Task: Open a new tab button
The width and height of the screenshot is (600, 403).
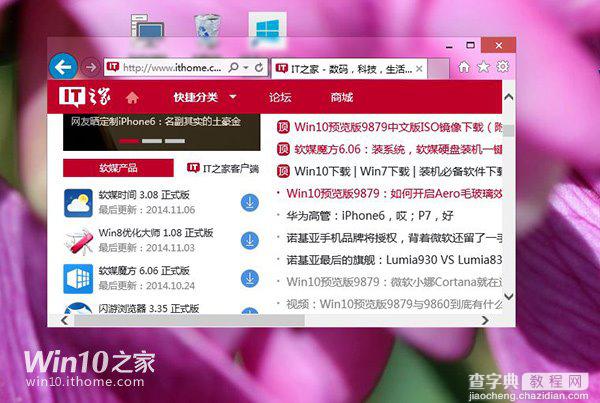Action: tap(438, 69)
